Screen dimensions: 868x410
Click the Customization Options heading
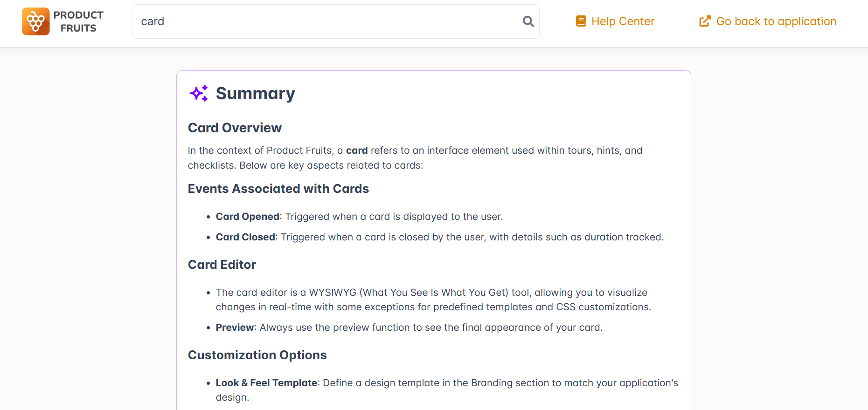coord(257,355)
